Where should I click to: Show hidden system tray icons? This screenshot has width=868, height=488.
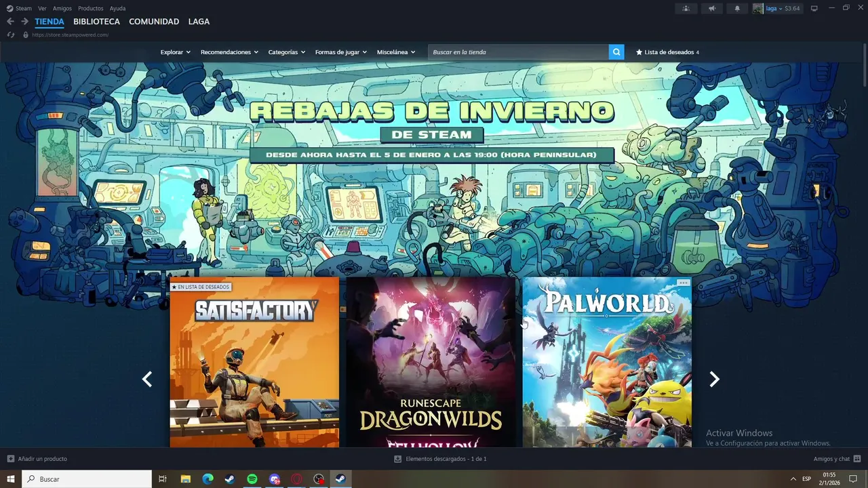[793, 479]
